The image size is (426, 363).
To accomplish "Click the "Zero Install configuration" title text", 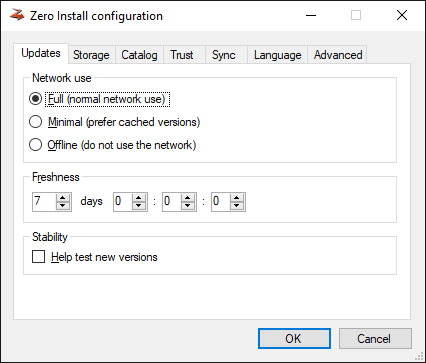I will point(96,16).
